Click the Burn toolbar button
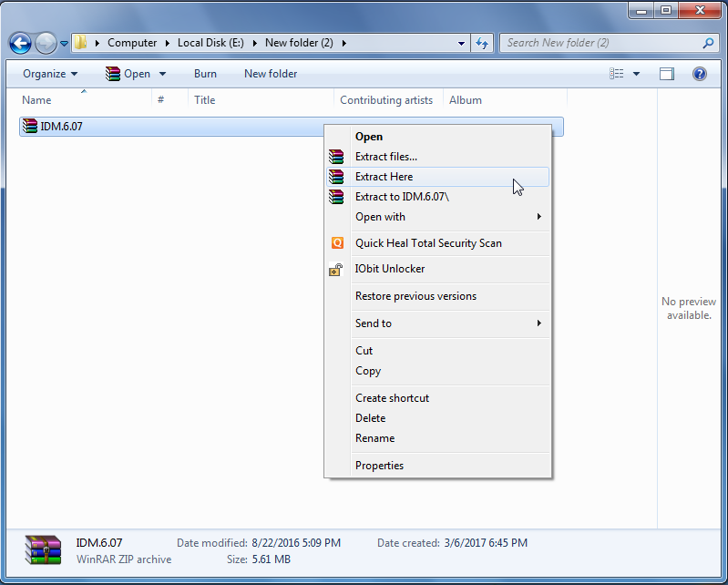The height and width of the screenshot is (585, 728). point(205,74)
